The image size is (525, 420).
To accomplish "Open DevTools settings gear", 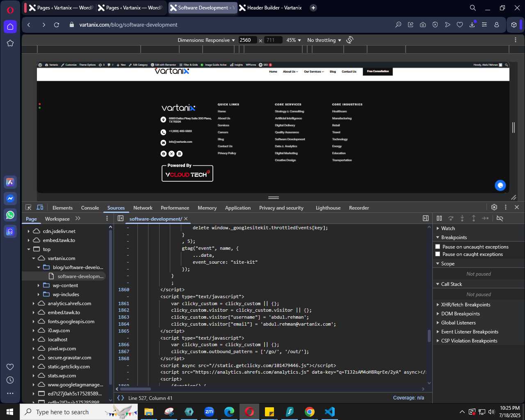I will [494, 208].
